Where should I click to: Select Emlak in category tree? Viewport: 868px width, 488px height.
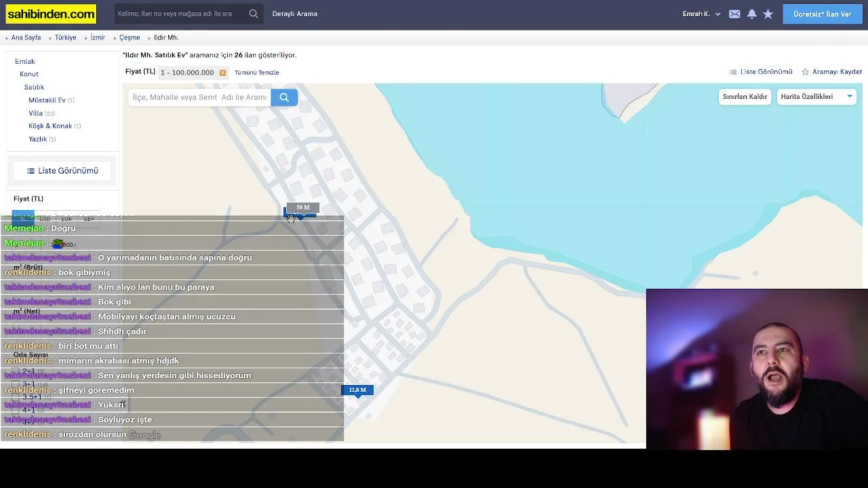24,62
